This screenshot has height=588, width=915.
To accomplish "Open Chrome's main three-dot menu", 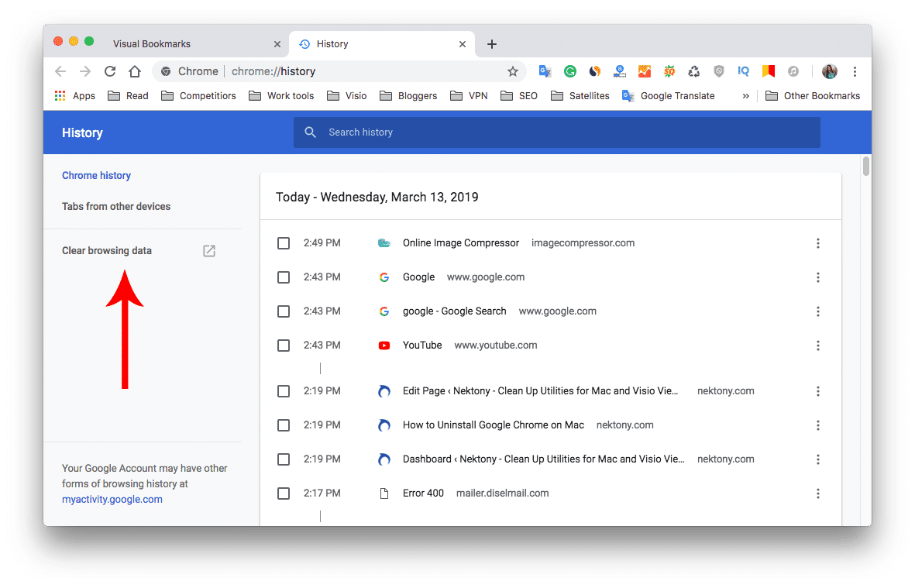I will (x=855, y=70).
